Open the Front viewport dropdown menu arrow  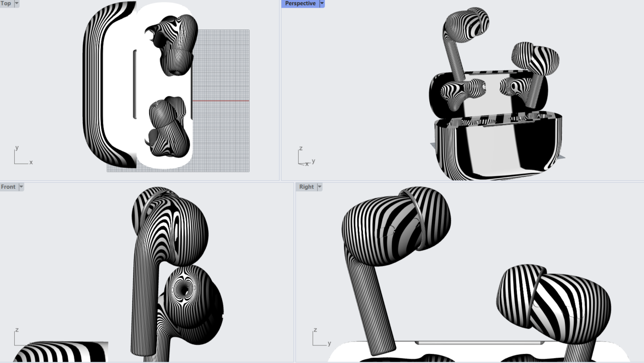(21, 187)
